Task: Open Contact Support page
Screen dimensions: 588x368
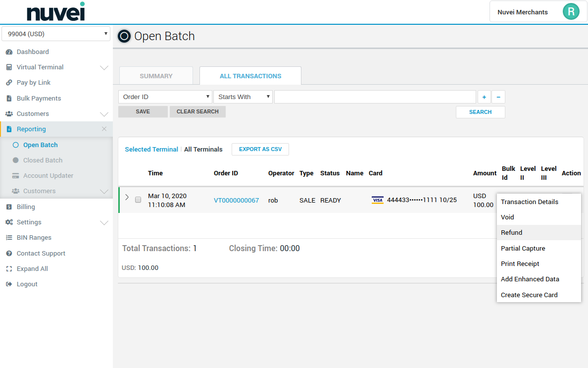Action: (41, 253)
